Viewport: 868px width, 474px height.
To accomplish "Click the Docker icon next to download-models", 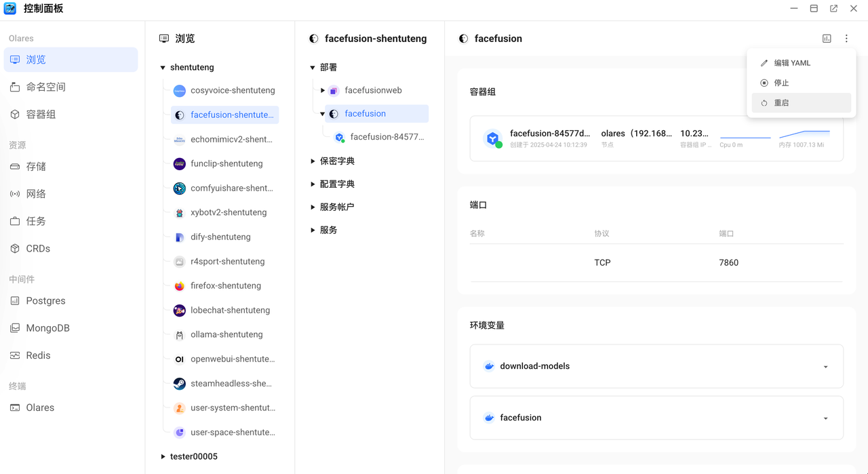I will [x=488, y=366].
